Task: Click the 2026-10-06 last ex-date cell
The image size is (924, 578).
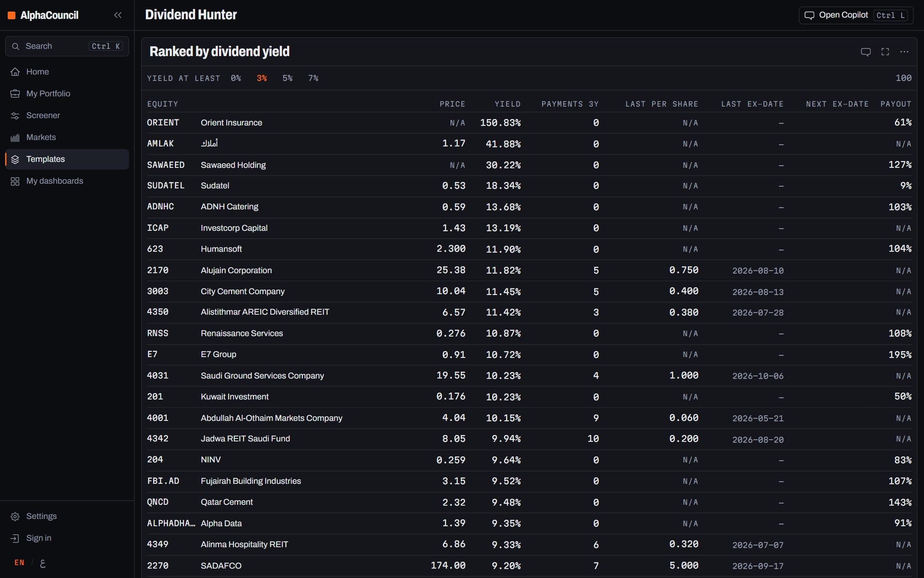Action: click(758, 376)
